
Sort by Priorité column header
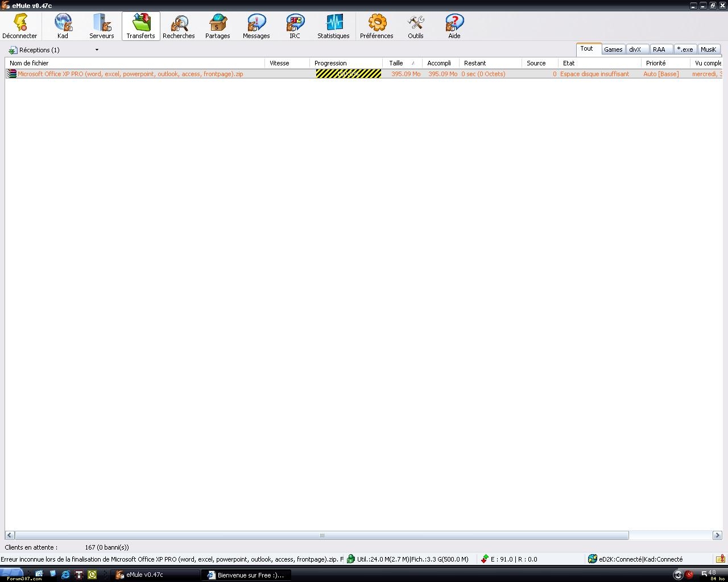(x=665, y=63)
